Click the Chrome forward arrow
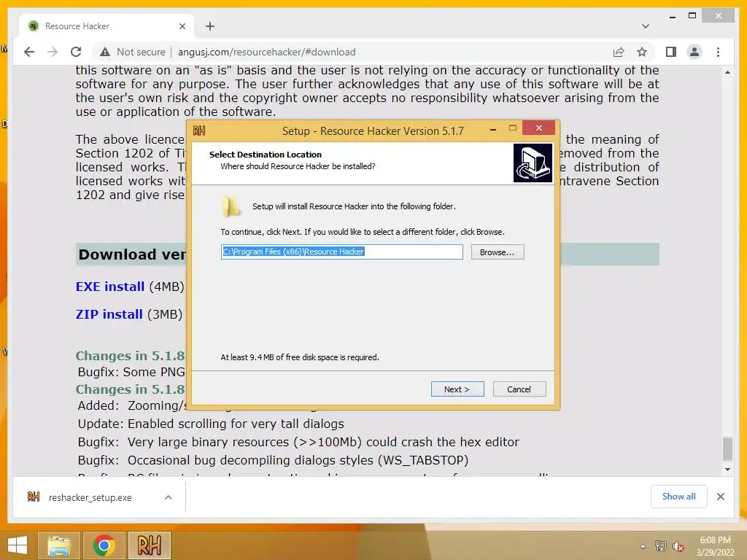 53,52
